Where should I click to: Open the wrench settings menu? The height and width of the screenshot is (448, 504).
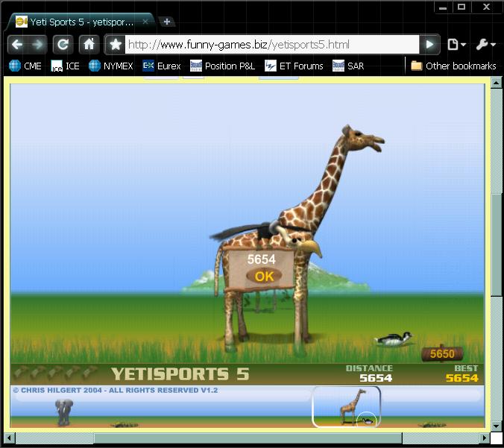[485, 44]
